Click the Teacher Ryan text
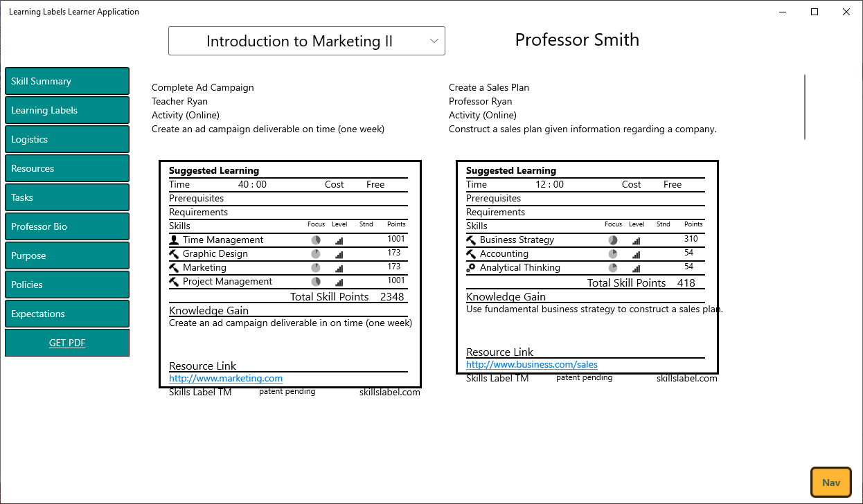The width and height of the screenshot is (863, 504). pyautogui.click(x=179, y=102)
